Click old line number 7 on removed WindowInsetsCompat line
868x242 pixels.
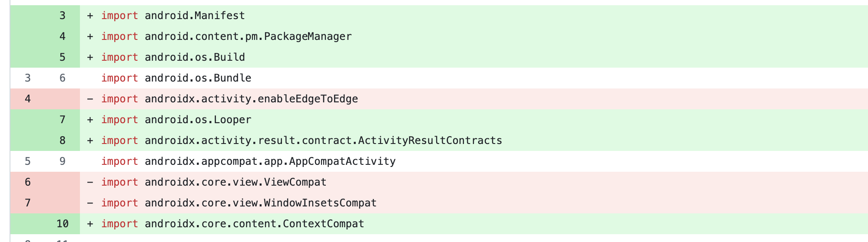pyautogui.click(x=28, y=203)
